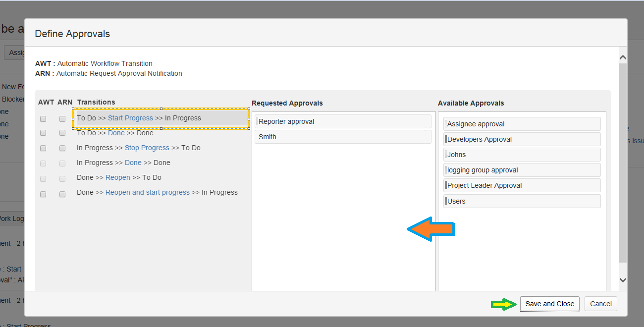The height and width of the screenshot is (327, 644).
Task: Select the Reporter approval requested item
Action: click(x=343, y=121)
